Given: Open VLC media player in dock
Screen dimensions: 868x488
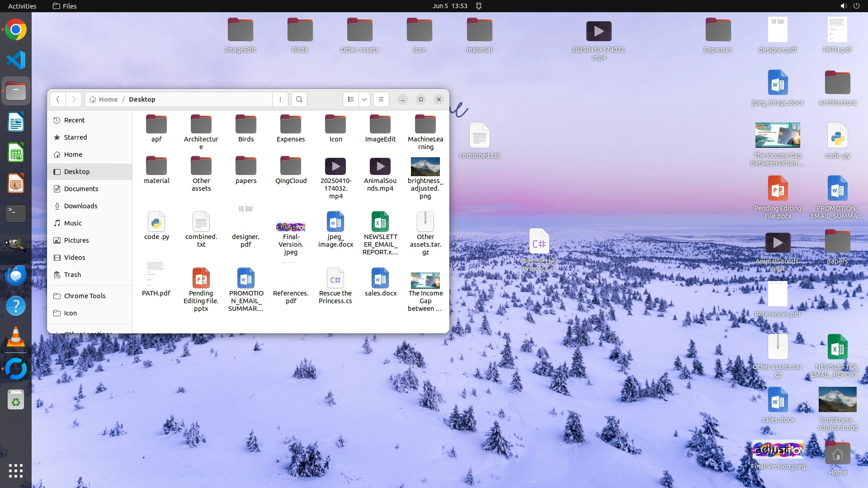Looking at the screenshot, I should click(16, 337).
